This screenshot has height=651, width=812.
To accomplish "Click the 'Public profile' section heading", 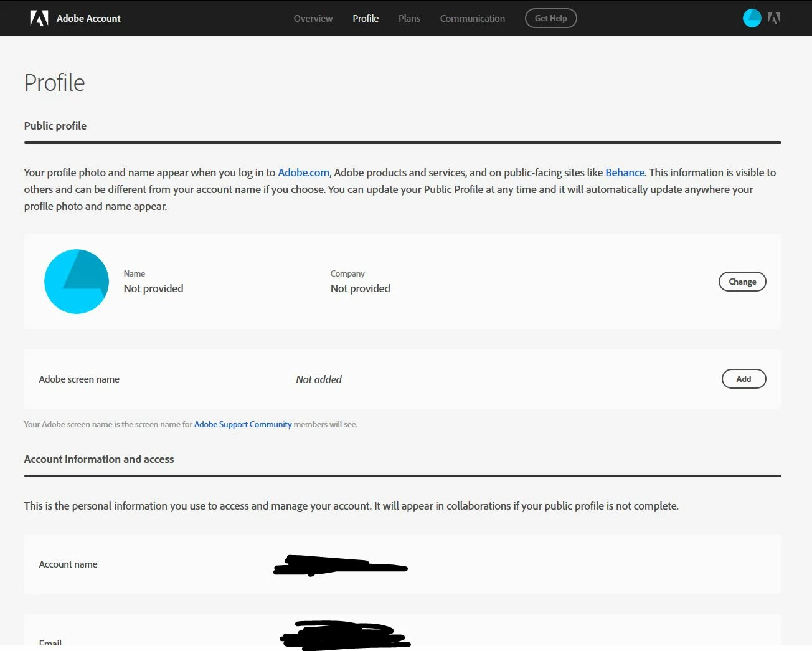I will coord(55,126).
